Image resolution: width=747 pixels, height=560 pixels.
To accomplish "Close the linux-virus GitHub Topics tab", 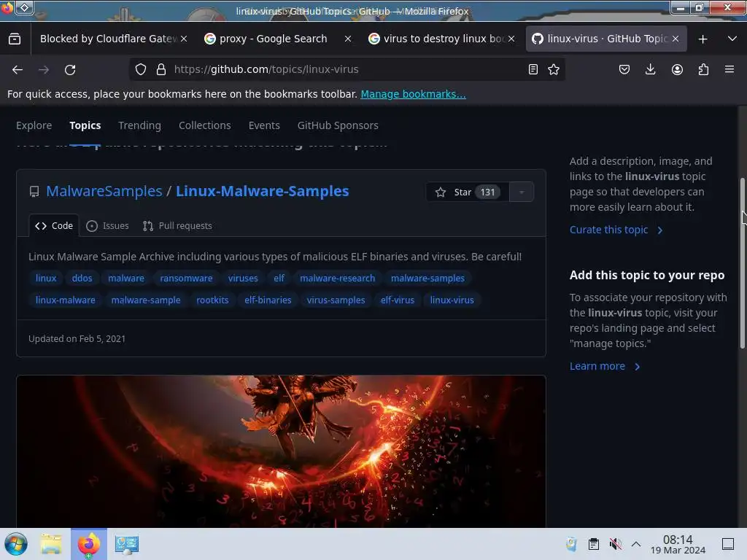I will pyautogui.click(x=675, y=39).
